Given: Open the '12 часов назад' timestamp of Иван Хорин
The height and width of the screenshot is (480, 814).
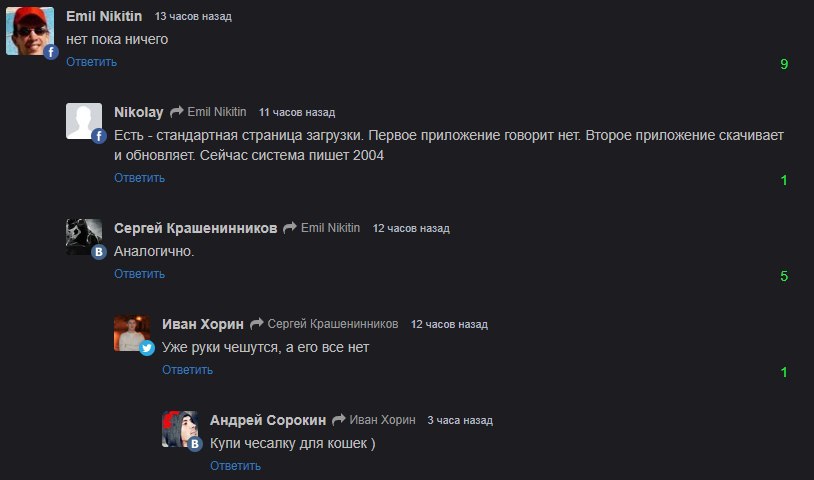Looking at the screenshot, I should pyautogui.click(x=449, y=324).
